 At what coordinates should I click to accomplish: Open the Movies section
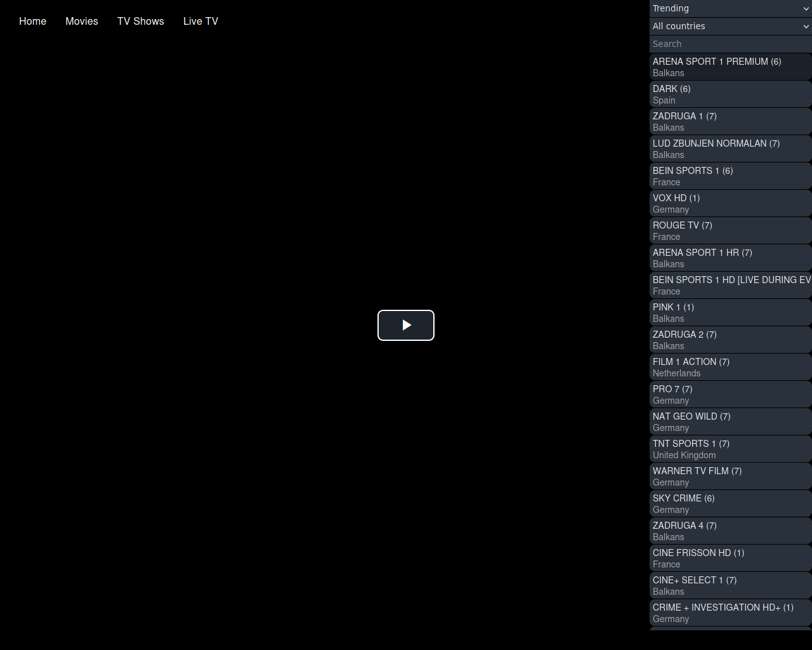coord(82,21)
